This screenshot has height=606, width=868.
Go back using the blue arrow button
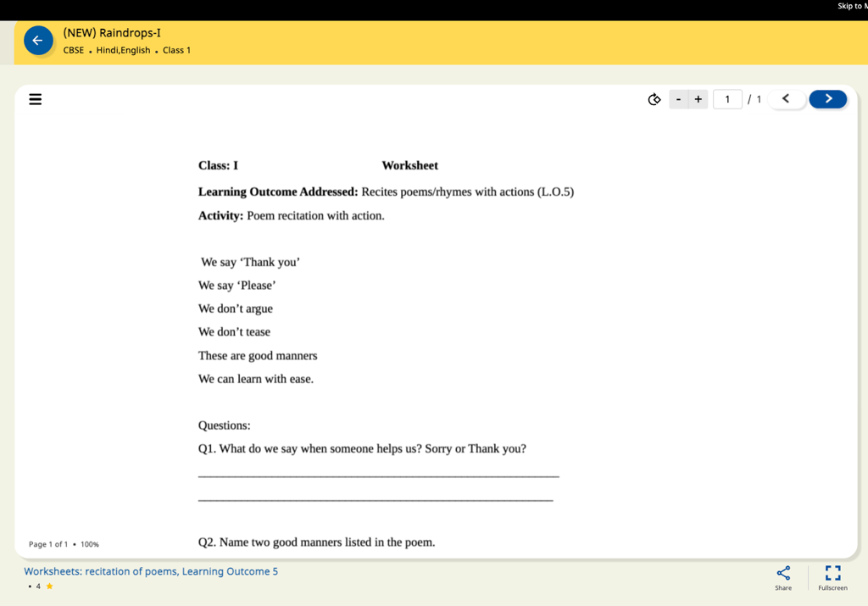click(x=38, y=41)
